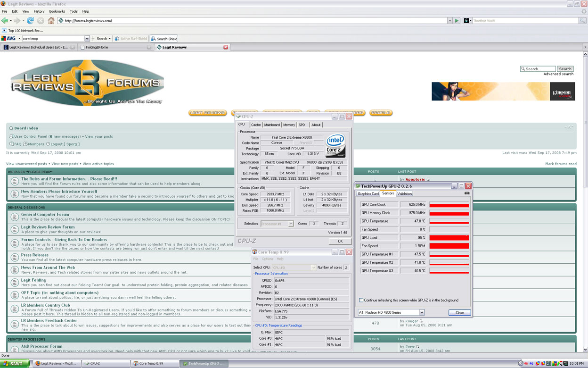Open the Firefox File menu
The height and width of the screenshot is (368, 588).
point(5,11)
